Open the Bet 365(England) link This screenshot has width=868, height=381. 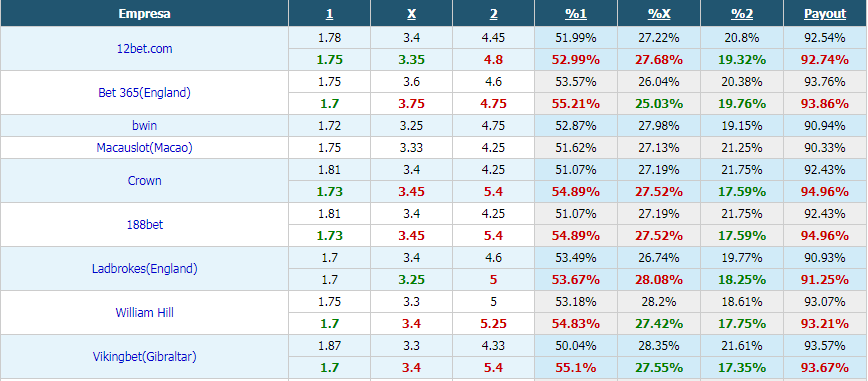(144, 92)
